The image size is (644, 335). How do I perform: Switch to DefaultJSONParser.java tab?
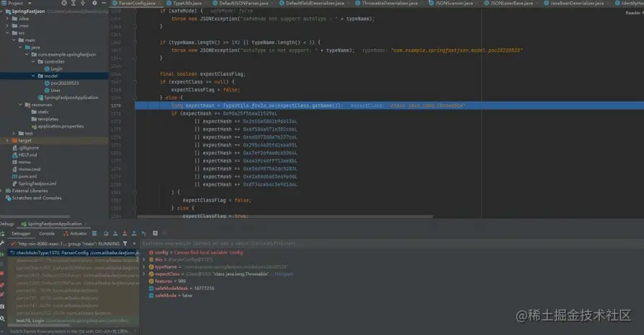(x=243, y=3)
